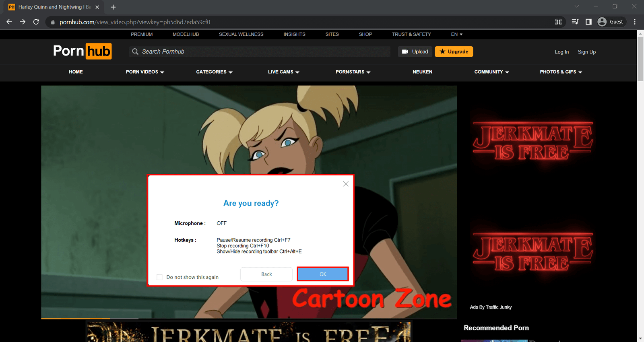Click the Are you ready? heading
Image resolution: width=644 pixels, height=342 pixels.
(251, 203)
